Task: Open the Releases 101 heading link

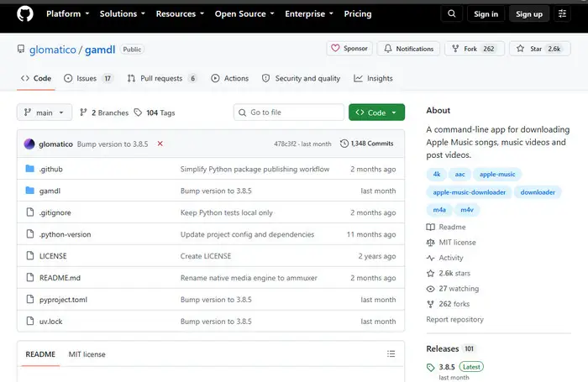Action: tap(450, 348)
